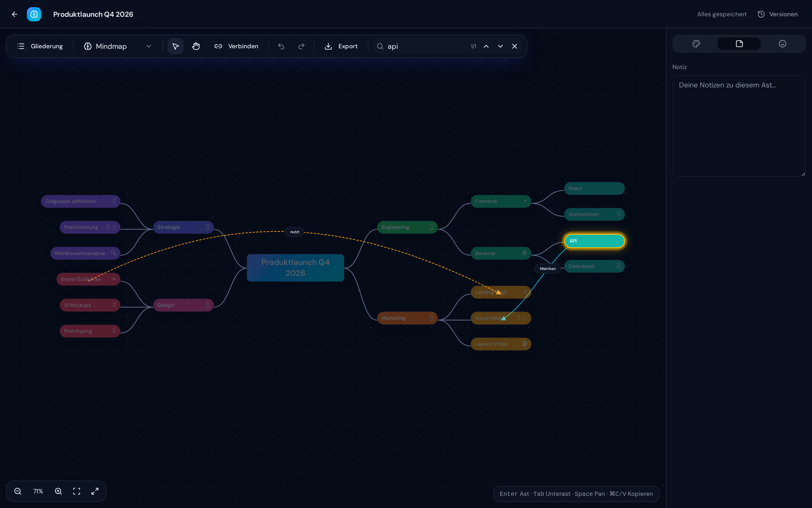Switch to the note tab
812x508 pixels.
click(739, 44)
